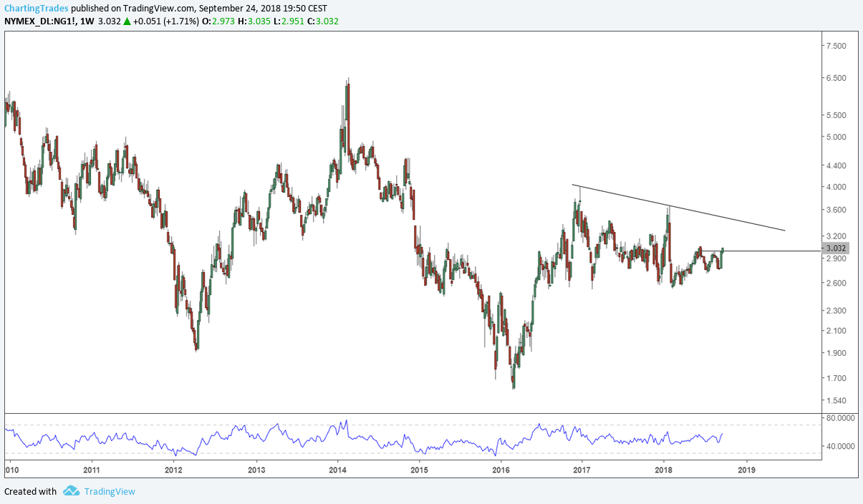
Task: Click the 80.0000 RSI scale label
Action: click(x=839, y=417)
